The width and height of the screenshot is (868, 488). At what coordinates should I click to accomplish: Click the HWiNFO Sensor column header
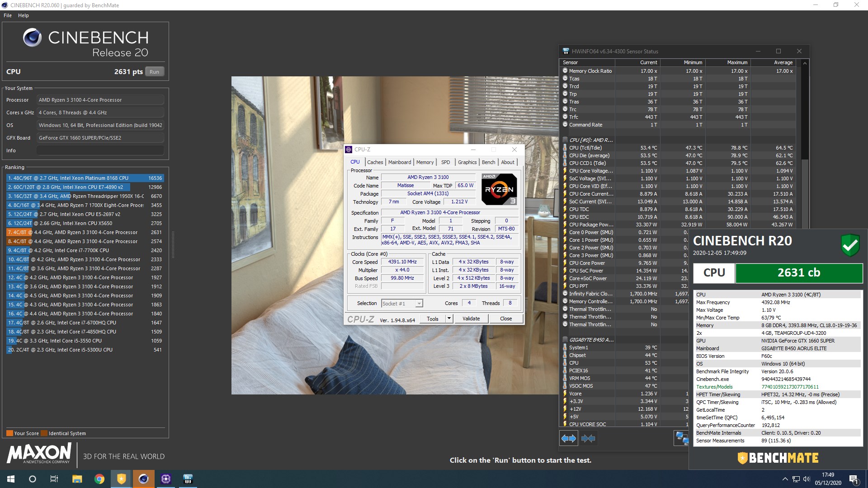point(587,63)
